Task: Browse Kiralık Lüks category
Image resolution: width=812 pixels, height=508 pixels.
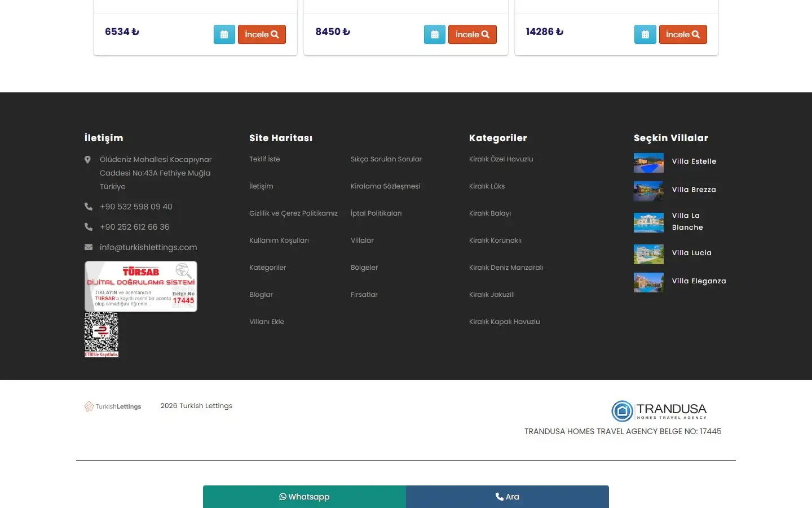Action: 487,186
